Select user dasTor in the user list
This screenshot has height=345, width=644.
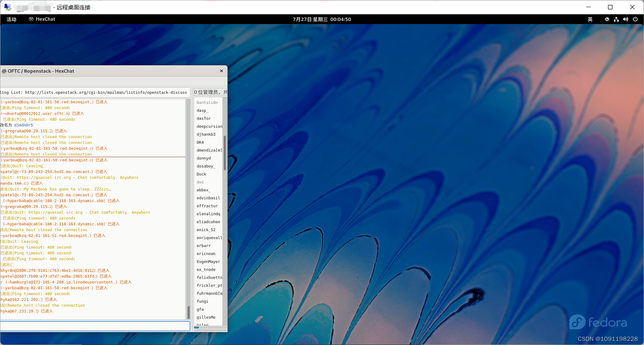[x=204, y=118]
